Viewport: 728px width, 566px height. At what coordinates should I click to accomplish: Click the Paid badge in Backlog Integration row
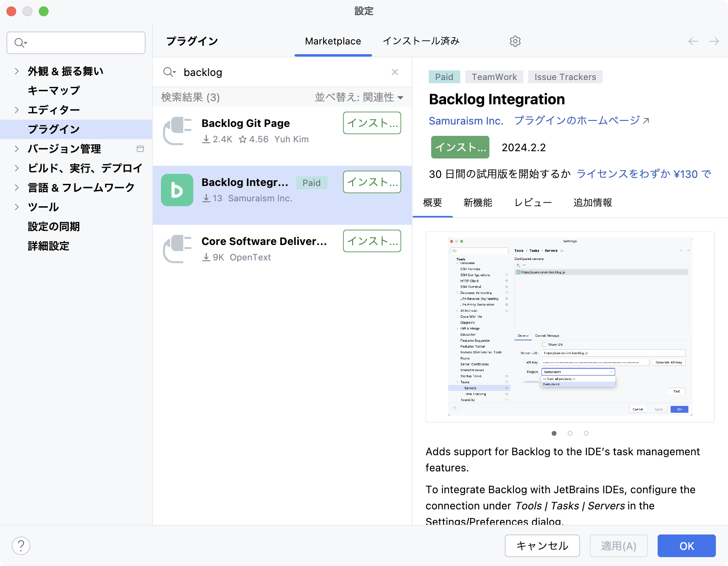pos(311,183)
